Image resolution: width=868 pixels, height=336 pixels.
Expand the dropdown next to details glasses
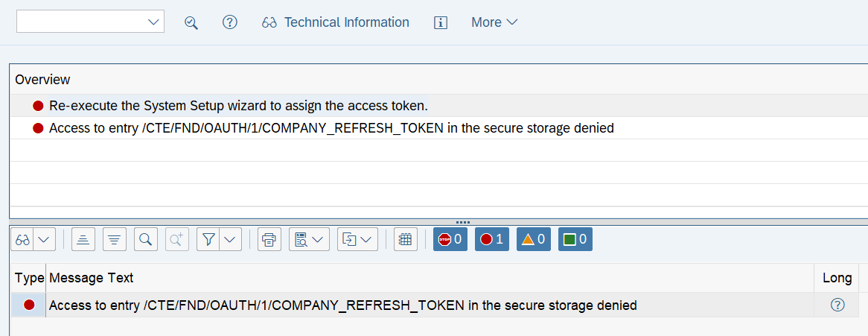pos(45,240)
